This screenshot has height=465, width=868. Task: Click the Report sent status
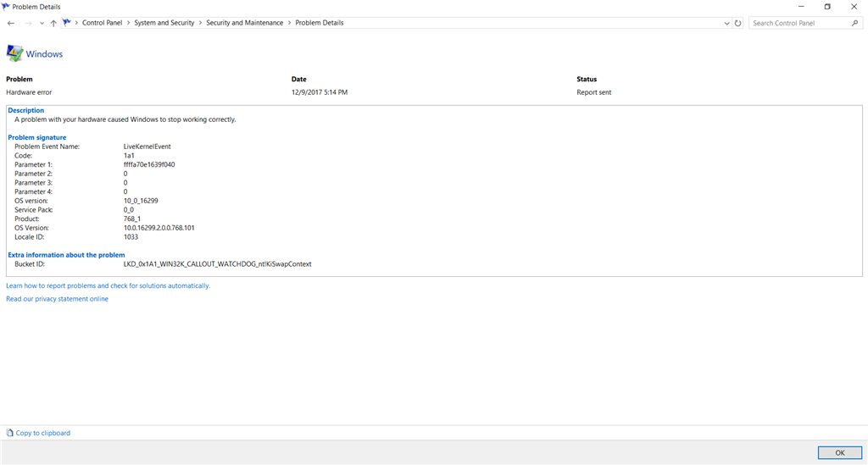(594, 92)
